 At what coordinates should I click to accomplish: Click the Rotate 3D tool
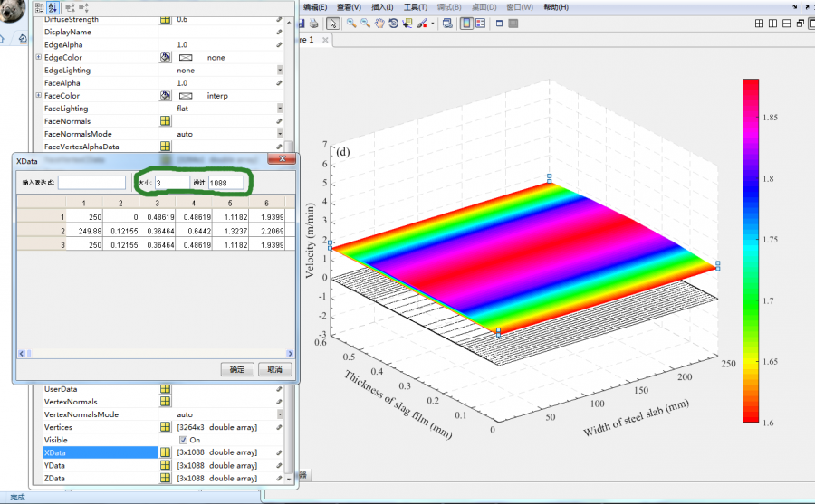[394, 24]
